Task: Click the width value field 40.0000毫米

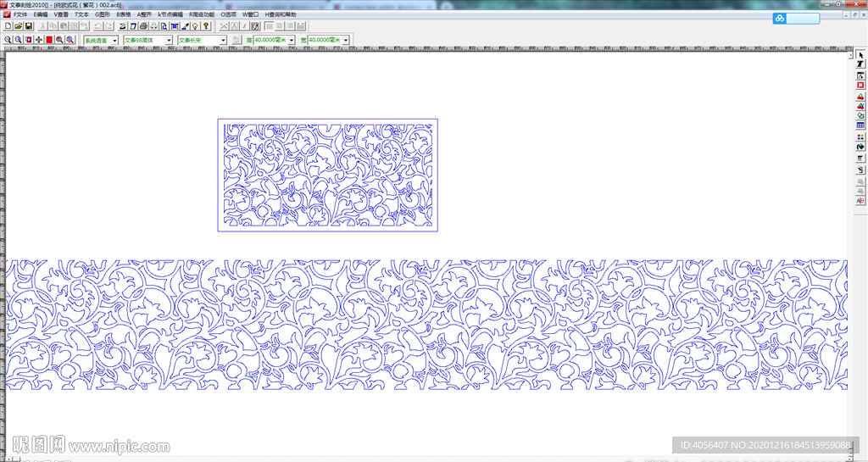Action: coord(325,40)
